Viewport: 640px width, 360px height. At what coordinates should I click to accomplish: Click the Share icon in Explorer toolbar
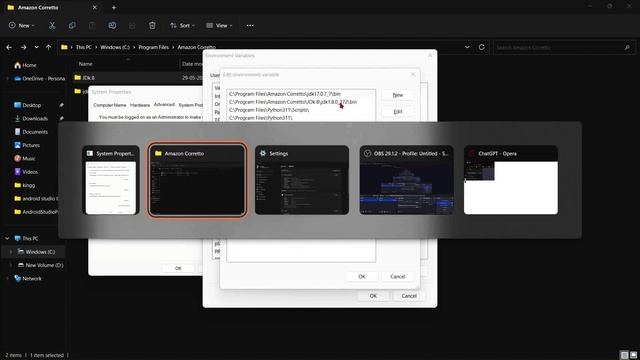(132, 25)
